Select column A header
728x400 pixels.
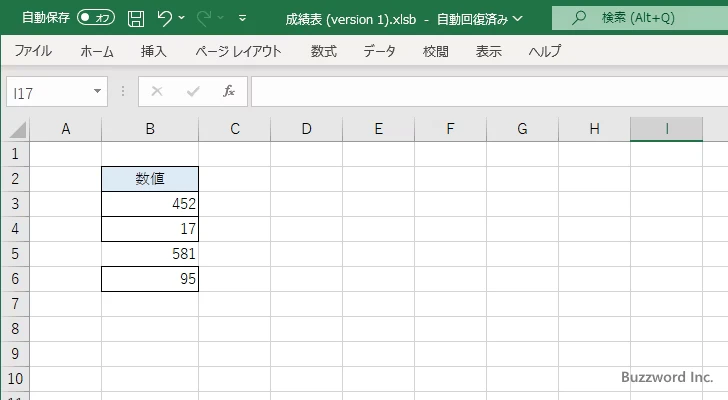point(65,129)
